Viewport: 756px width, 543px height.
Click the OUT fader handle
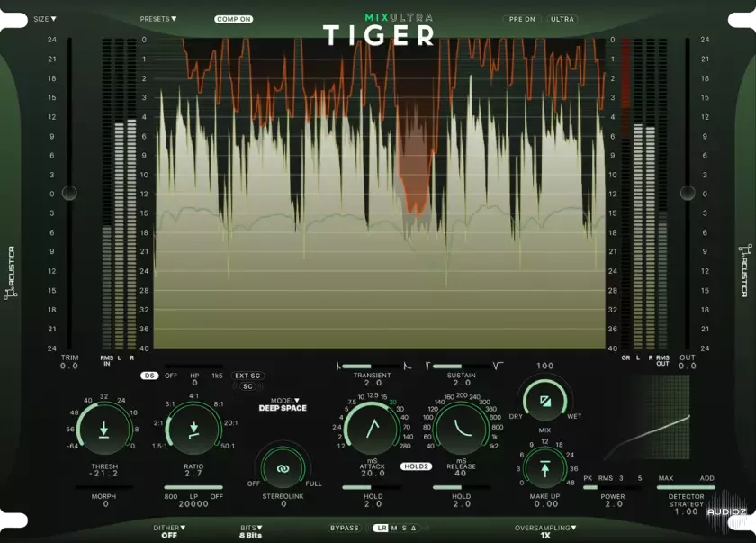click(688, 193)
